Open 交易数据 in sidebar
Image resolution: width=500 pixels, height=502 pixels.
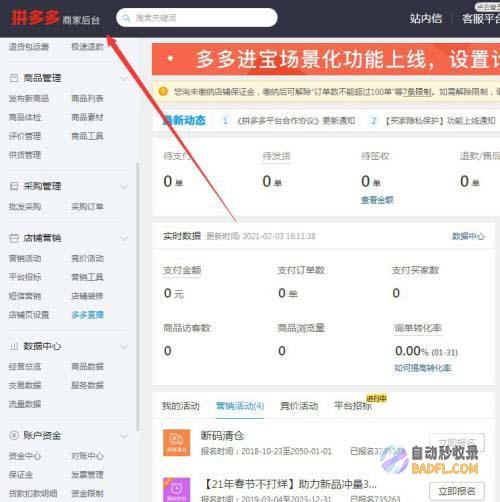click(x=25, y=385)
